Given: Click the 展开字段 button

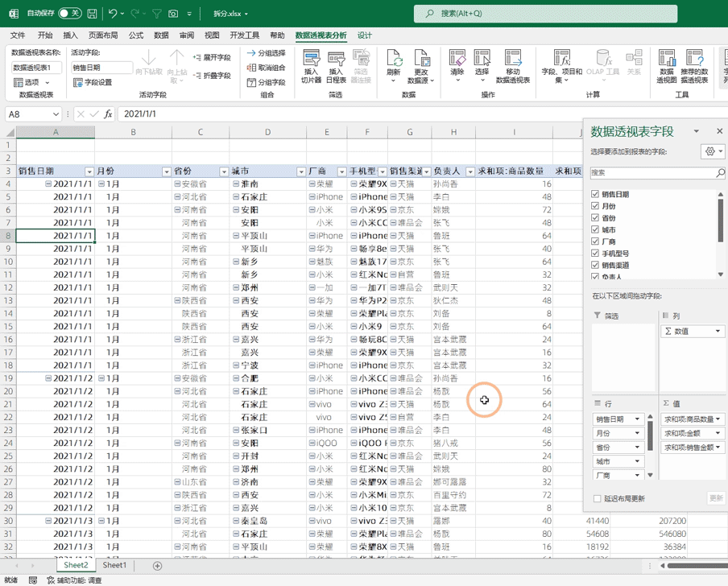Looking at the screenshot, I should point(212,58).
